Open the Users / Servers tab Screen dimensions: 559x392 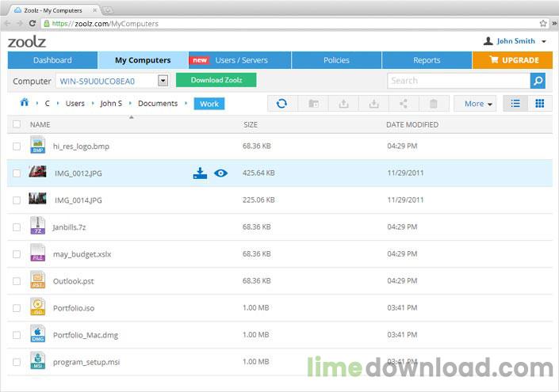[x=240, y=60]
